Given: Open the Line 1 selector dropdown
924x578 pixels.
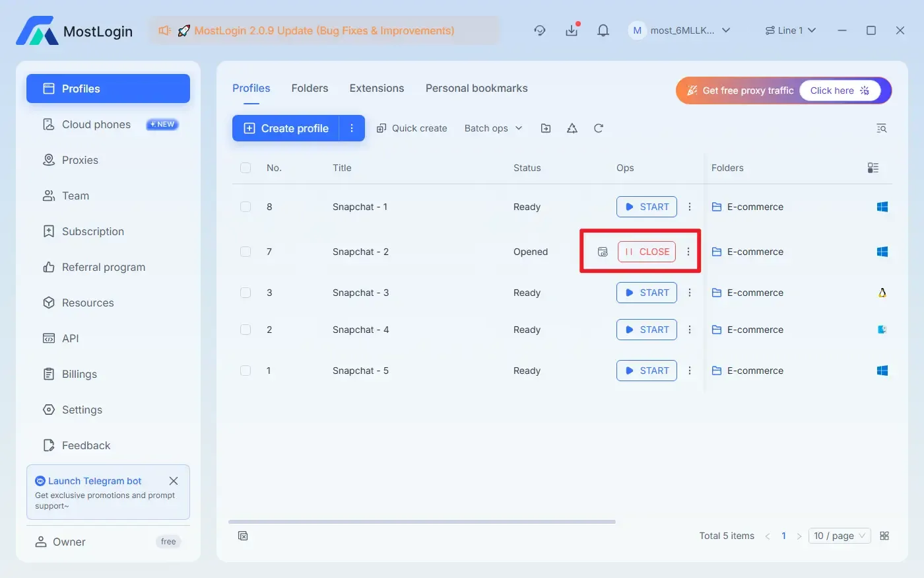Looking at the screenshot, I should (790, 30).
